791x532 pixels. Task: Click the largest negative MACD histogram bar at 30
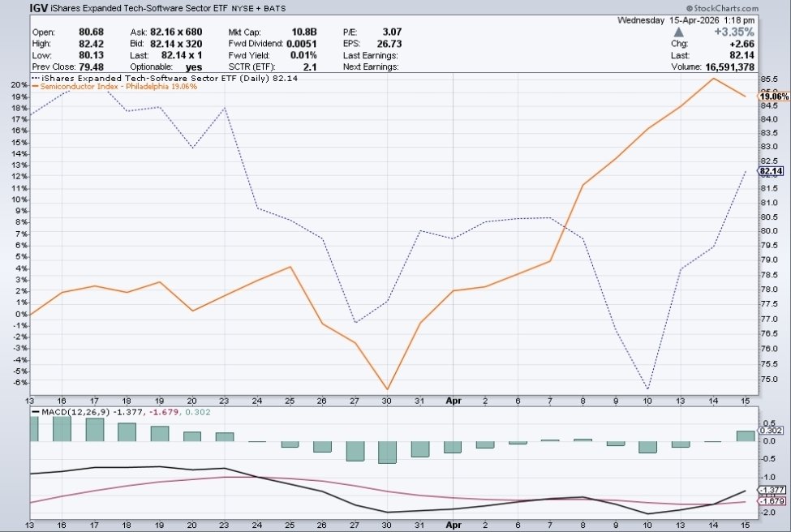[388, 453]
